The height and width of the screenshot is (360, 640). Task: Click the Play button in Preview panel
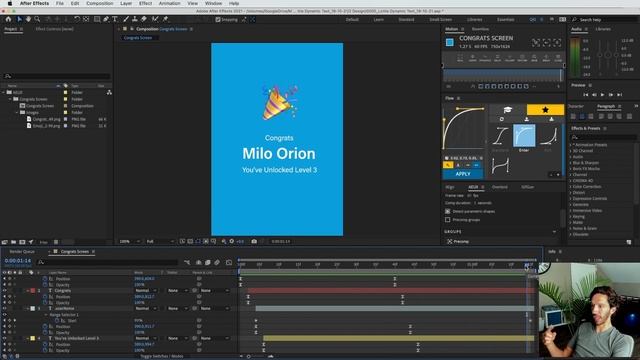pos(602,95)
